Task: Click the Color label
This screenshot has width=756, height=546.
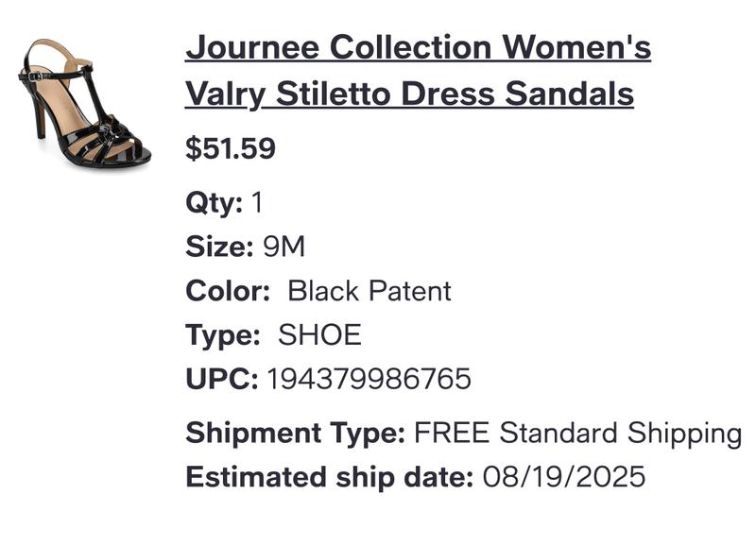Action: pyautogui.click(x=228, y=291)
